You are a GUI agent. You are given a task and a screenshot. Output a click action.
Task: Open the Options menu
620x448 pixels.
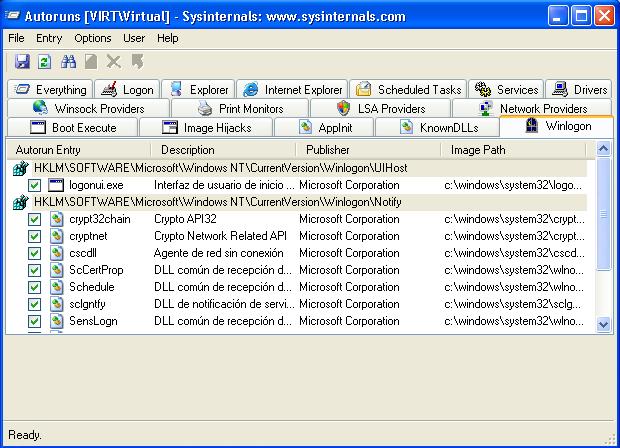click(93, 38)
